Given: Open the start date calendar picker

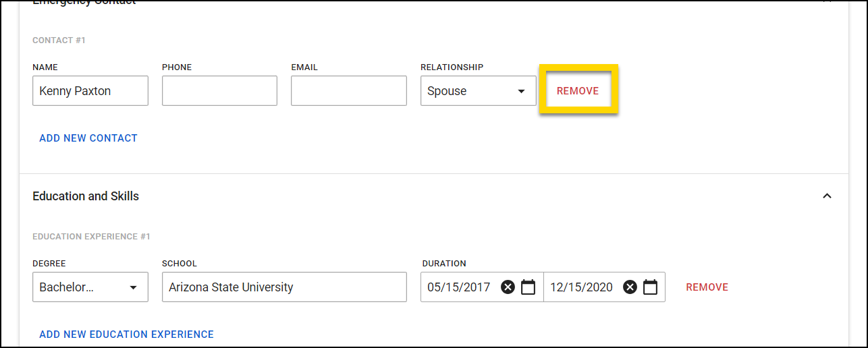Looking at the screenshot, I should [x=528, y=287].
